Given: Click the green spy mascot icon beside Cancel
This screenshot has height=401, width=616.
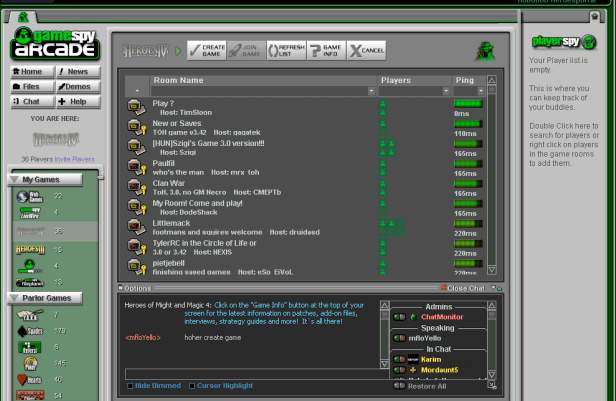Looking at the screenshot, I should 485,51.
